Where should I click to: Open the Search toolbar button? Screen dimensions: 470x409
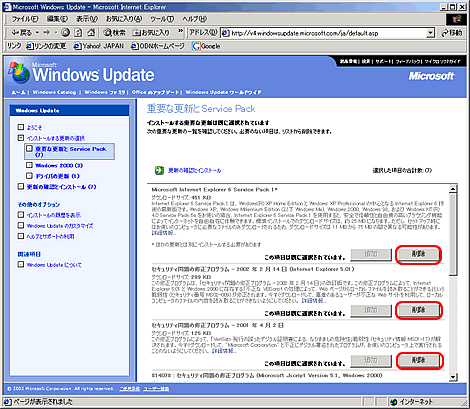114,32
